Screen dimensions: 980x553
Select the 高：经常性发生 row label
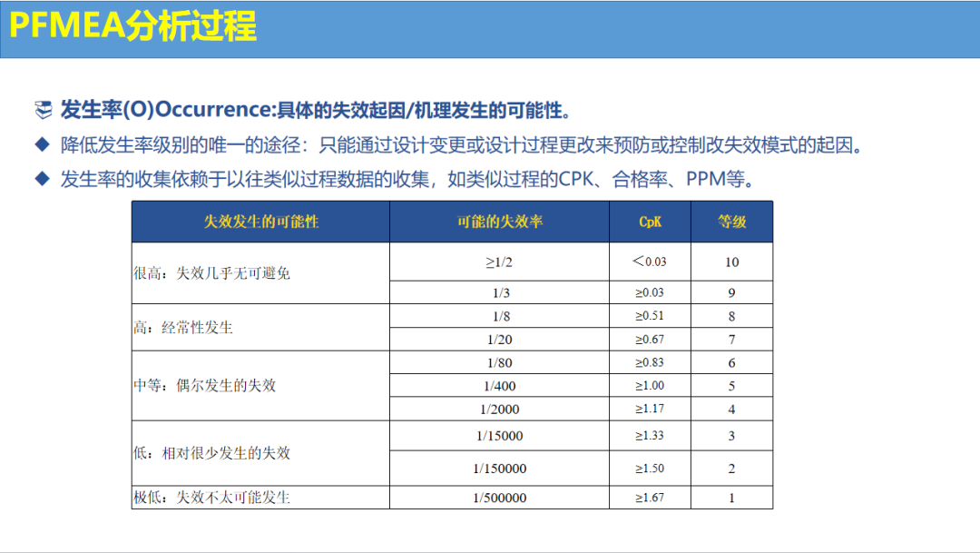[x=183, y=327]
